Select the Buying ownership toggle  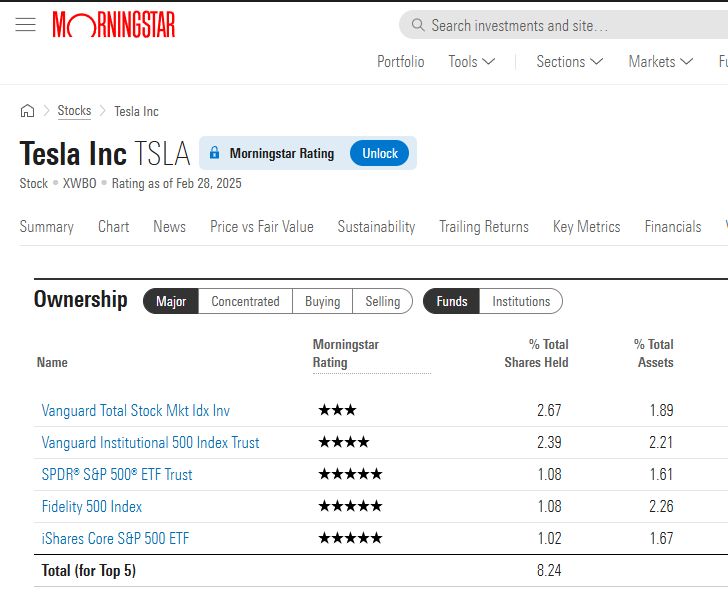[323, 301]
